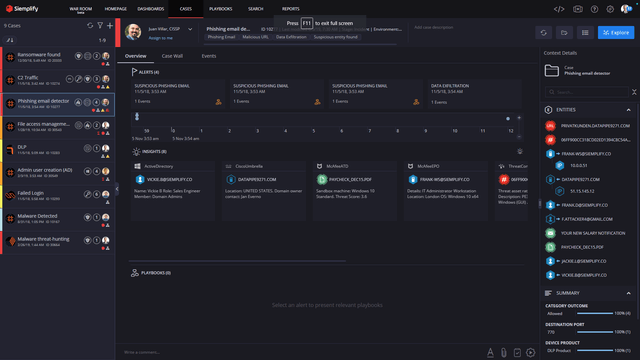Click the timeline zoom in plus
Screen dimensions: 640x360
point(519,118)
